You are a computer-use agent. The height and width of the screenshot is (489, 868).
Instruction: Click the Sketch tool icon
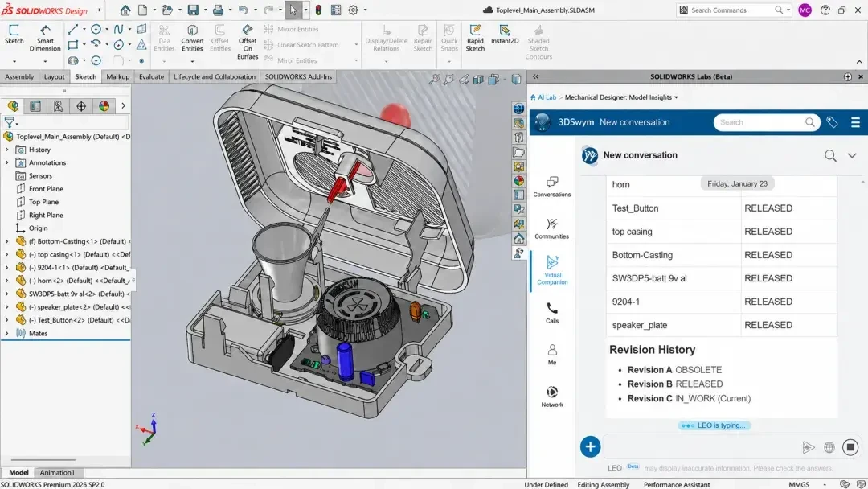click(x=14, y=34)
